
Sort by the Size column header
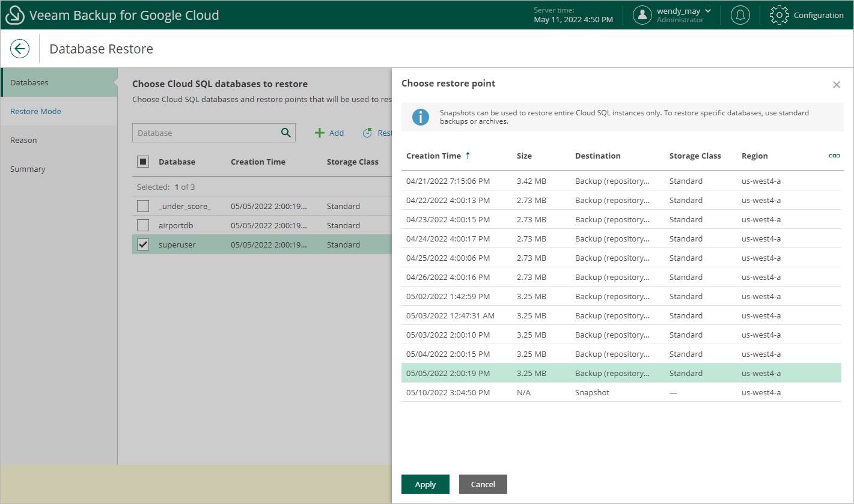pos(524,156)
